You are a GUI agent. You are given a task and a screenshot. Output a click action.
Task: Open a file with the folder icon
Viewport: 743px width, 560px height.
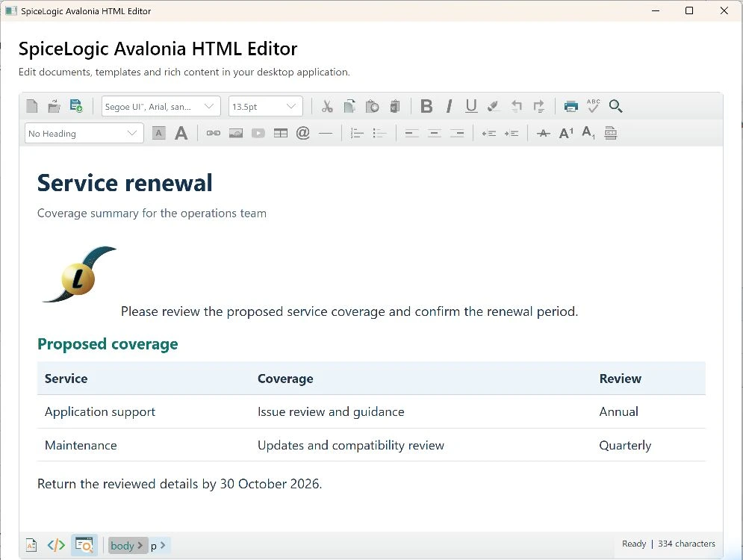(x=54, y=106)
